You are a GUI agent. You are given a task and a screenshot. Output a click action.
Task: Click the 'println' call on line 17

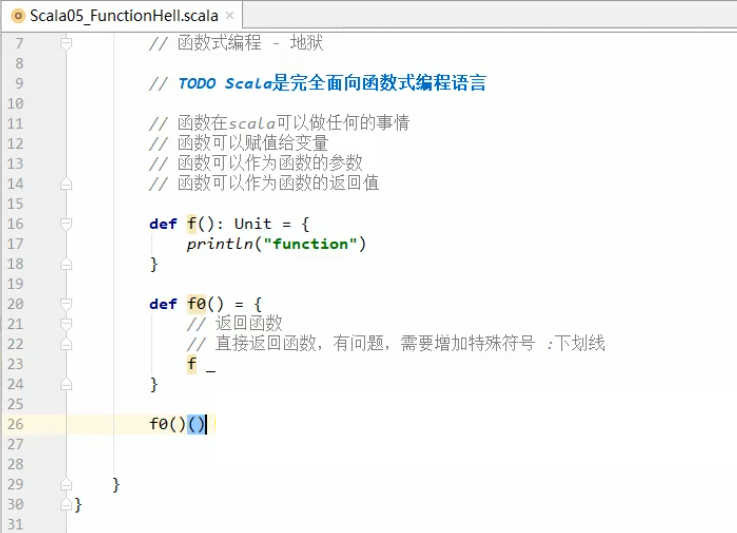[x=220, y=244]
